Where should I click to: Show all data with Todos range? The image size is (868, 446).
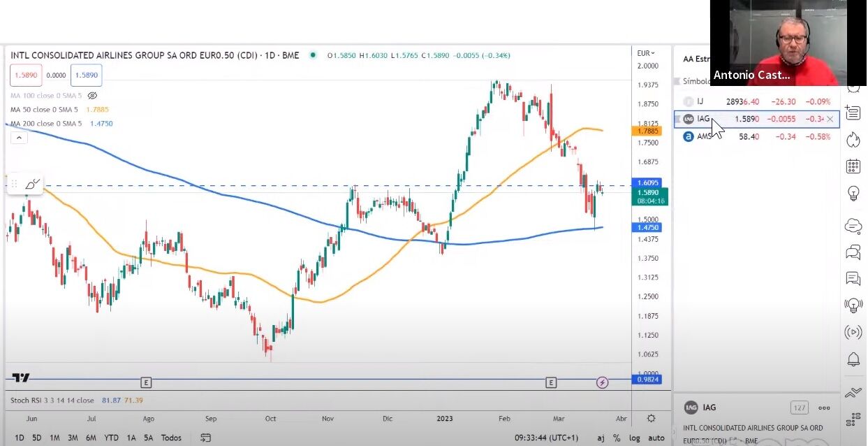click(171, 438)
